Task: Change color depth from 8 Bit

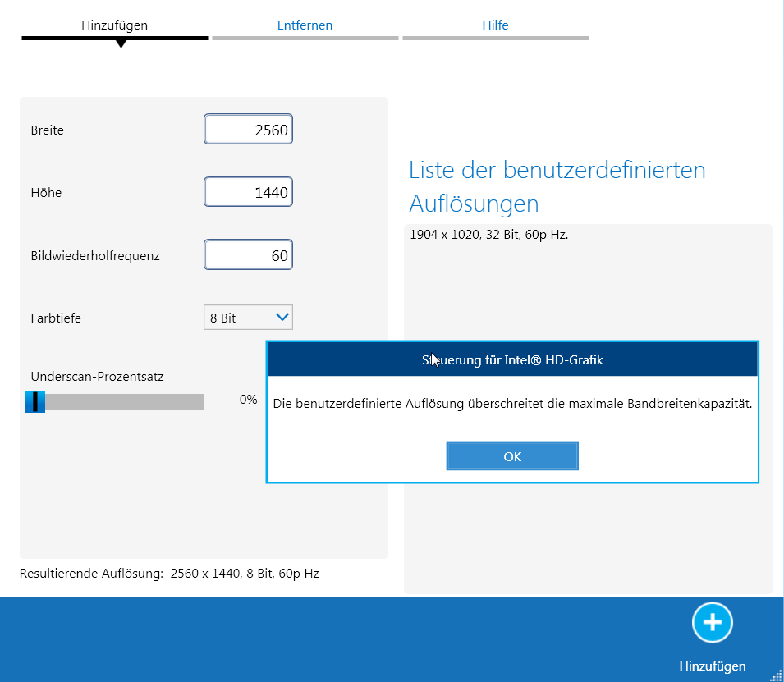Action: tap(248, 317)
